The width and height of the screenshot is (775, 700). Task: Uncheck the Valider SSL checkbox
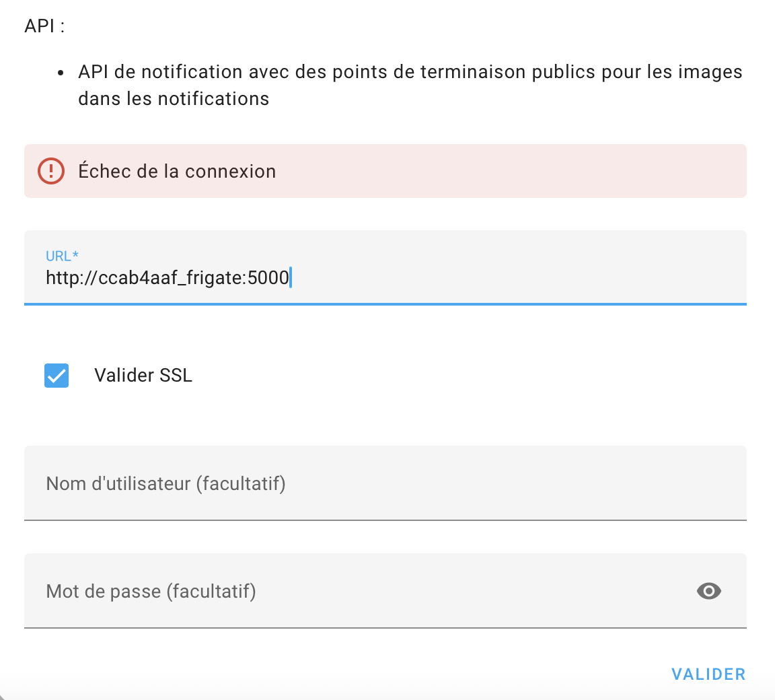57,376
